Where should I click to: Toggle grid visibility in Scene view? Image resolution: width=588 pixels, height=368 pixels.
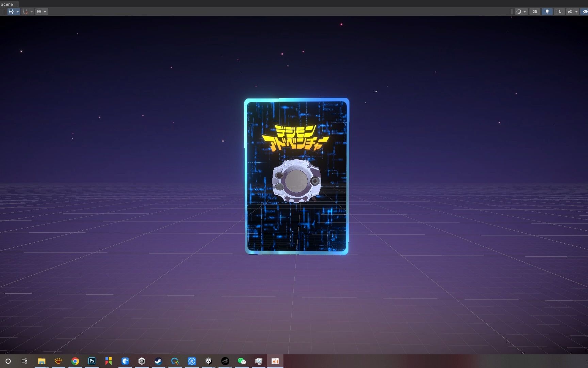(11, 12)
